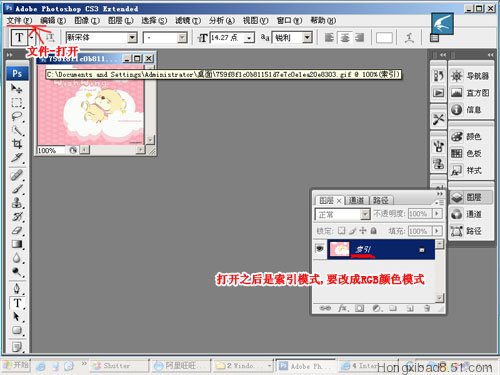Select the Notes tool
The height and width of the screenshot is (375, 500).
coord(16,347)
